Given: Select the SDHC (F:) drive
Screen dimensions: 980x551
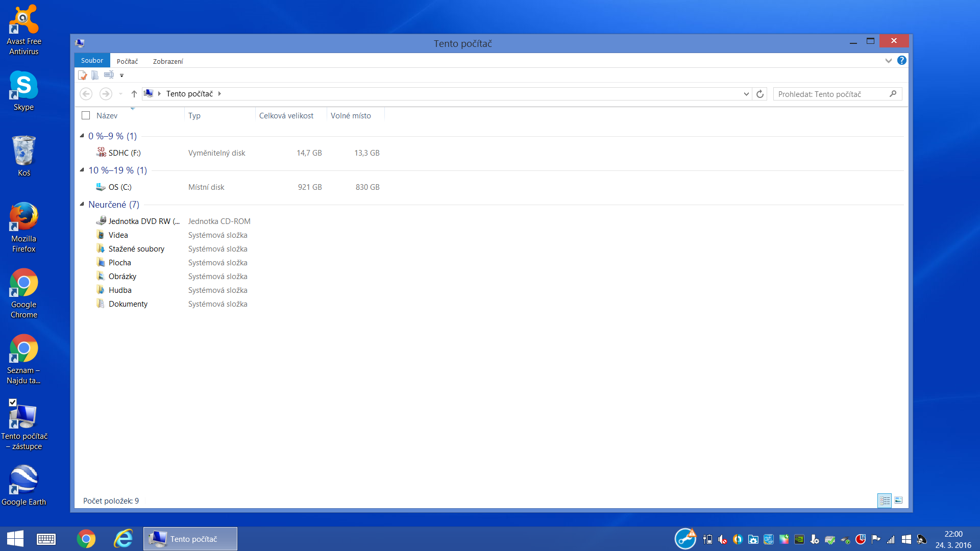Looking at the screenshot, I should tap(124, 153).
